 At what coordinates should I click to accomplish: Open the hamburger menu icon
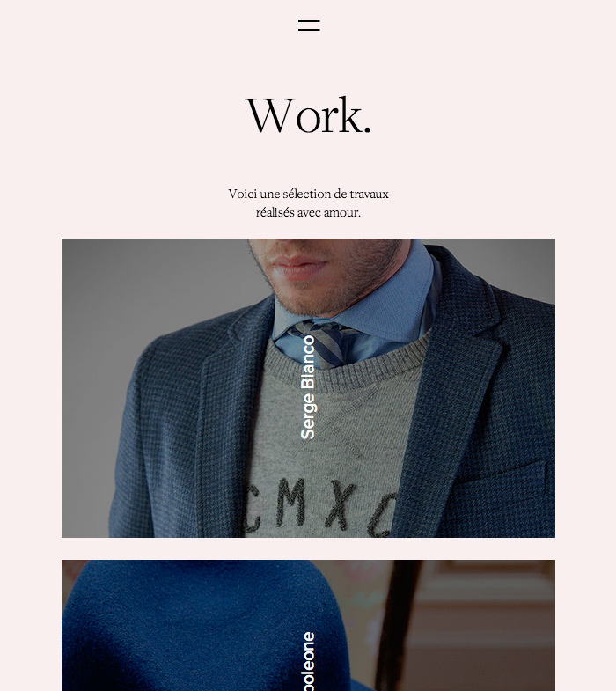coord(309,26)
